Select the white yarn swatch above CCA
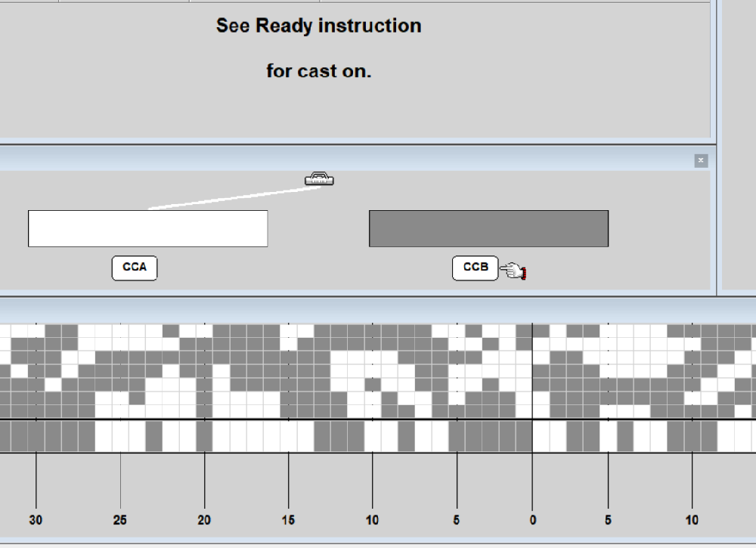 [x=148, y=228]
